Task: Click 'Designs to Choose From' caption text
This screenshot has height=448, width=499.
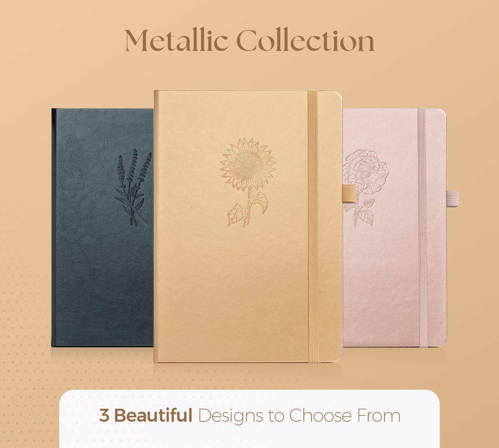Action: point(299,416)
